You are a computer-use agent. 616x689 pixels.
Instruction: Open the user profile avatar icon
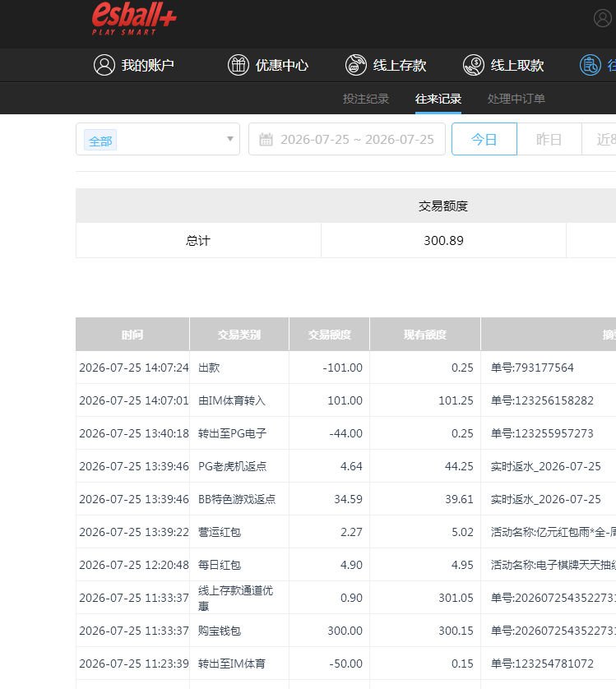coord(602,18)
